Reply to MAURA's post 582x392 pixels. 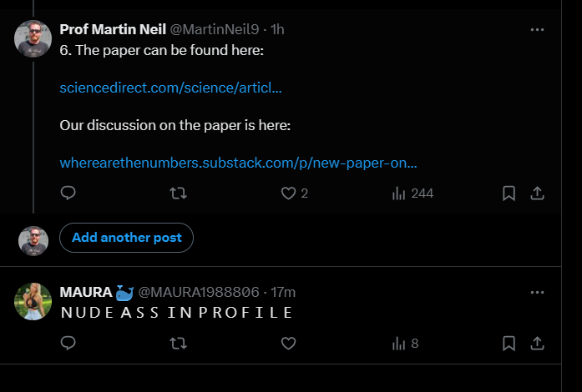coord(68,343)
